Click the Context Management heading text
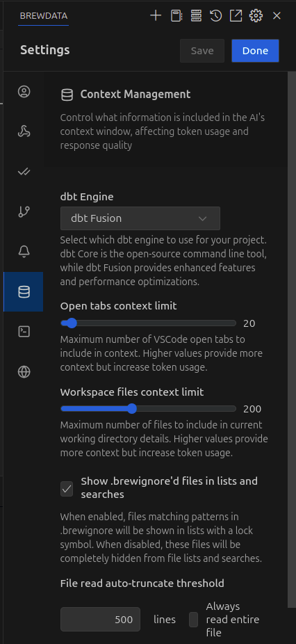296x644 pixels. click(135, 95)
